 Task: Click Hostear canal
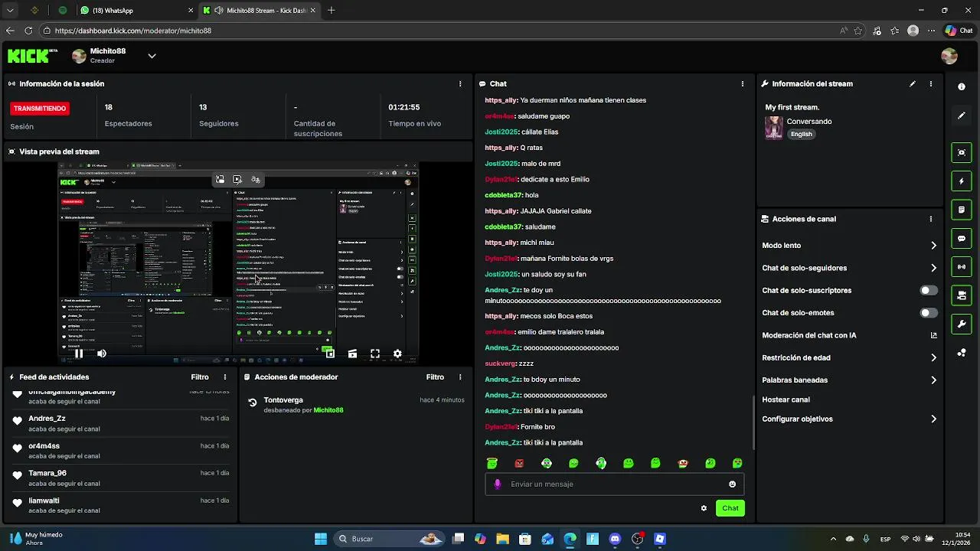[x=786, y=399]
